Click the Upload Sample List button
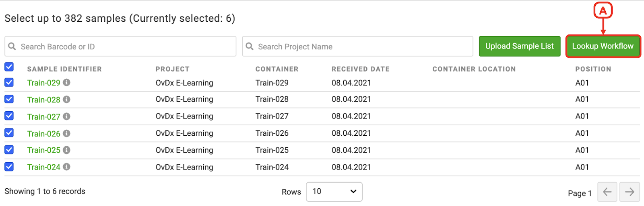644x206 pixels. coord(520,46)
